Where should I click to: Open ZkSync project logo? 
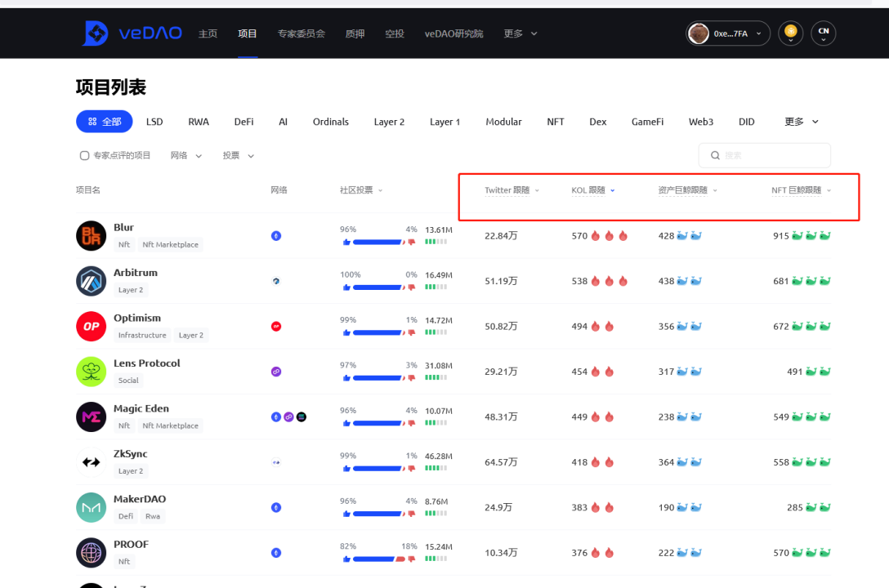[x=92, y=462]
